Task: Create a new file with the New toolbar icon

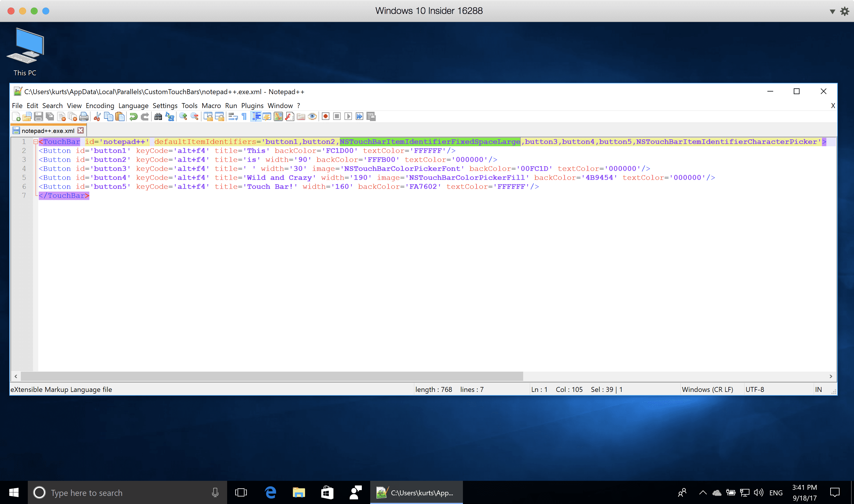Action: 16,116
